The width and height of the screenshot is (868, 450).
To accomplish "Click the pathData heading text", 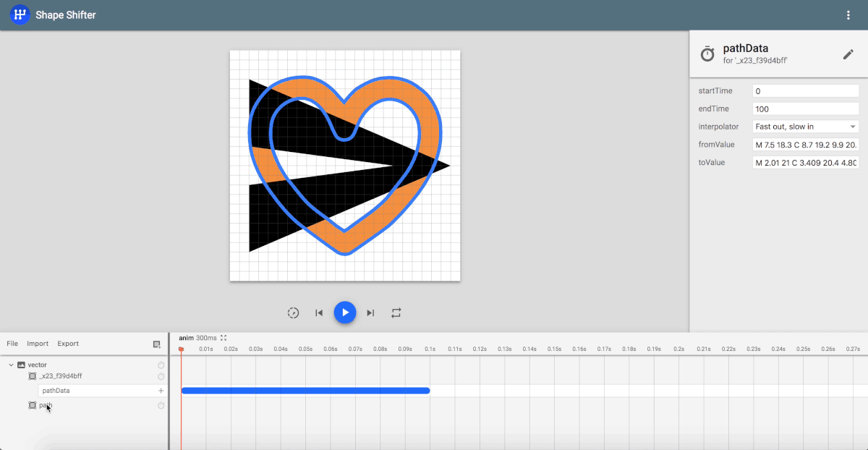I will (x=746, y=48).
